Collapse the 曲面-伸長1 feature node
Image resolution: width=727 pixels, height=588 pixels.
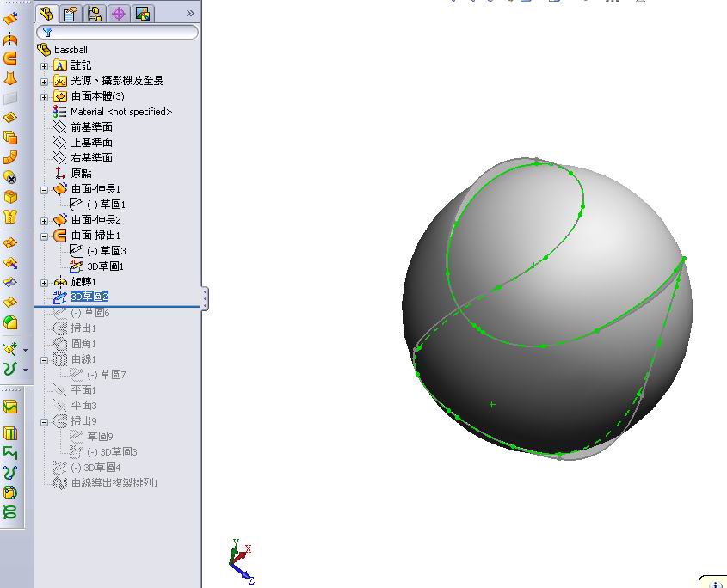tap(44, 190)
